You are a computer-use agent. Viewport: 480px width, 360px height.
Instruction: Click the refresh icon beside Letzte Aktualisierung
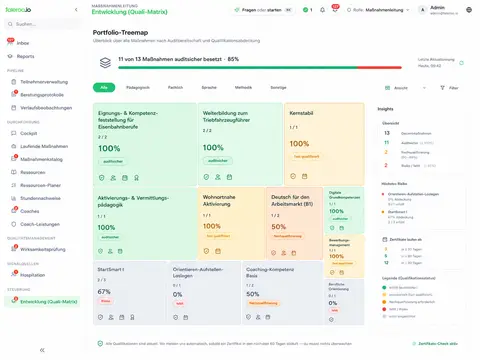pos(461,63)
